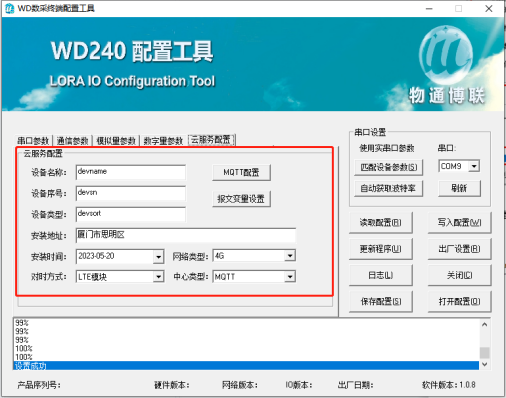Screen dimensions: 506x398
Task: Open the 串口 COM9 dropdown
Action: point(474,166)
